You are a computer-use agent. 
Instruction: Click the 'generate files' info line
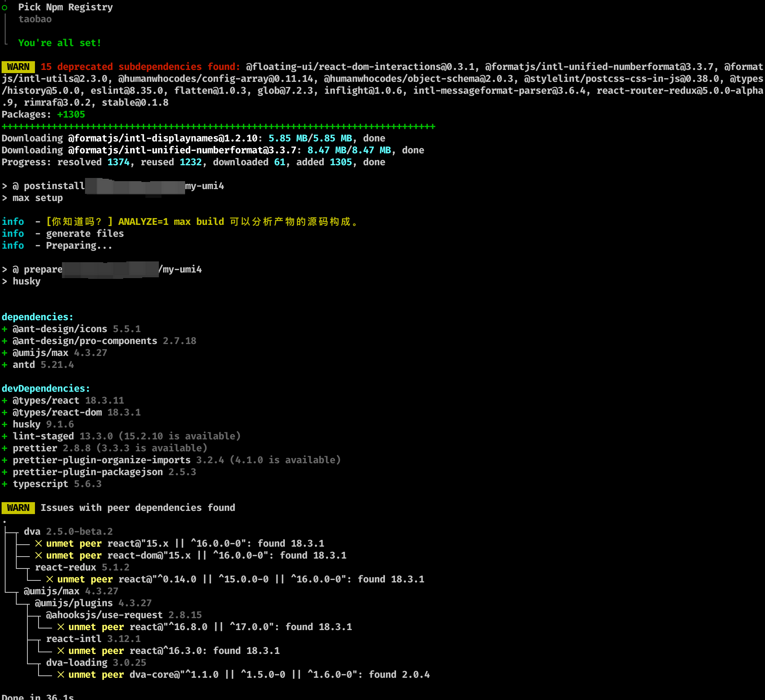coord(63,234)
